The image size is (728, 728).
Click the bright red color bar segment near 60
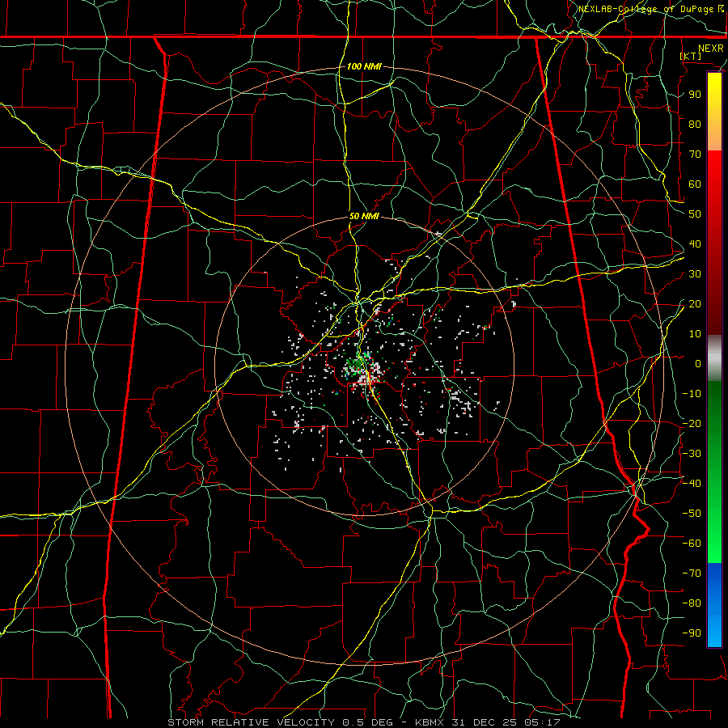coord(714,184)
